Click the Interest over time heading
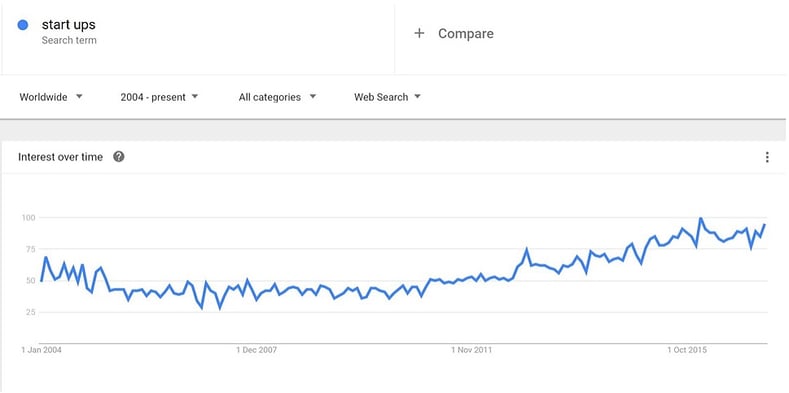 60,157
